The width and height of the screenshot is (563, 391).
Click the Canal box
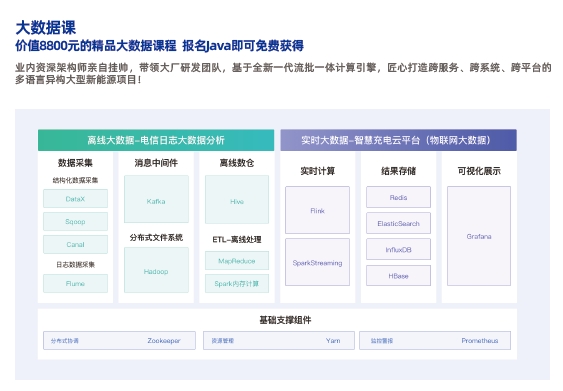click(75, 245)
